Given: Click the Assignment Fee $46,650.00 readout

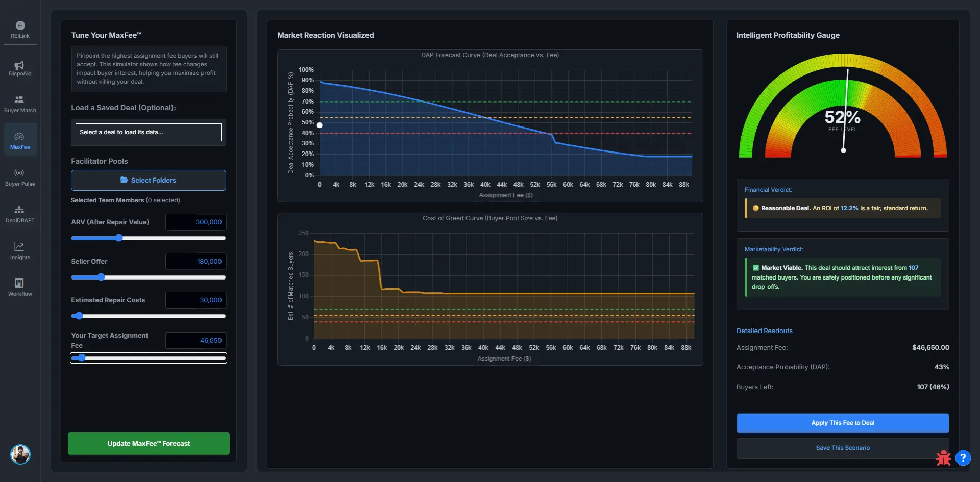Looking at the screenshot, I should (930, 347).
